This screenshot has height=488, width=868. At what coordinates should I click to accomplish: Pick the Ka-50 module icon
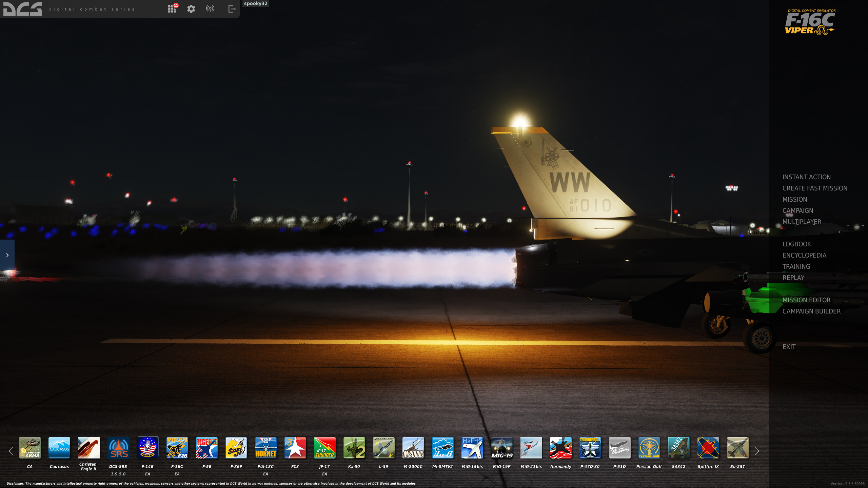click(354, 447)
